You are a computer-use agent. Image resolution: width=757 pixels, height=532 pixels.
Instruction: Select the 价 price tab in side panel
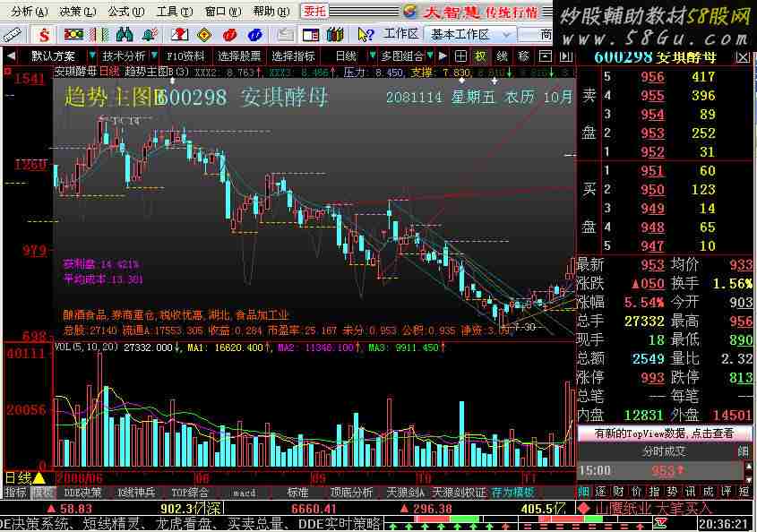[x=636, y=492]
